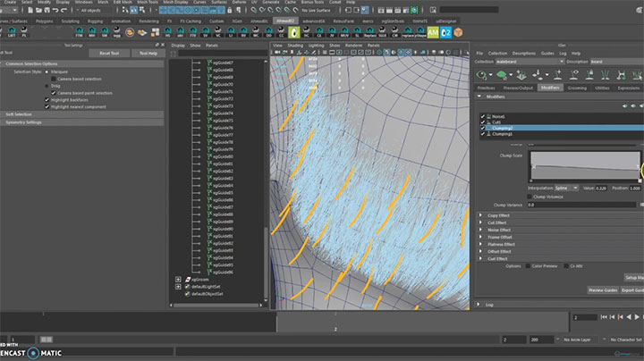Screen dimensions: 644x361
Task: Click the undo arrow icon
Action: point(55,10)
